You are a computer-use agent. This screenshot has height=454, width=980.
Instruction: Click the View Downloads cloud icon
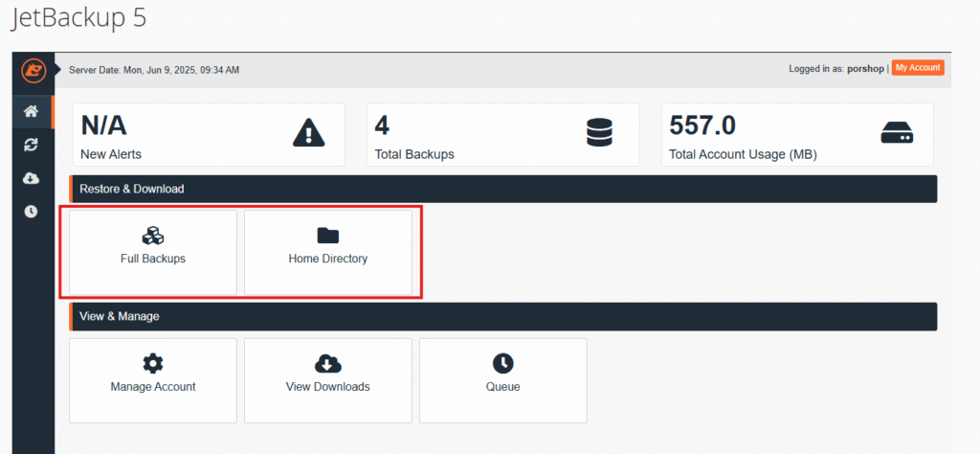coord(328,363)
